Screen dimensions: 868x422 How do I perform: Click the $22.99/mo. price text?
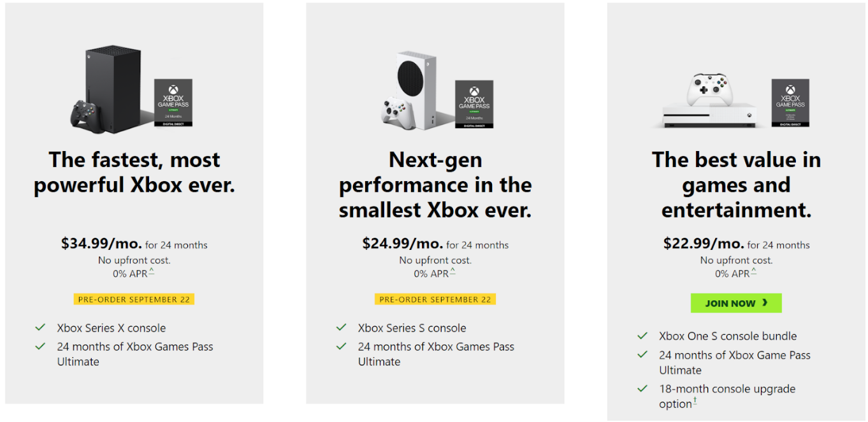pos(704,244)
